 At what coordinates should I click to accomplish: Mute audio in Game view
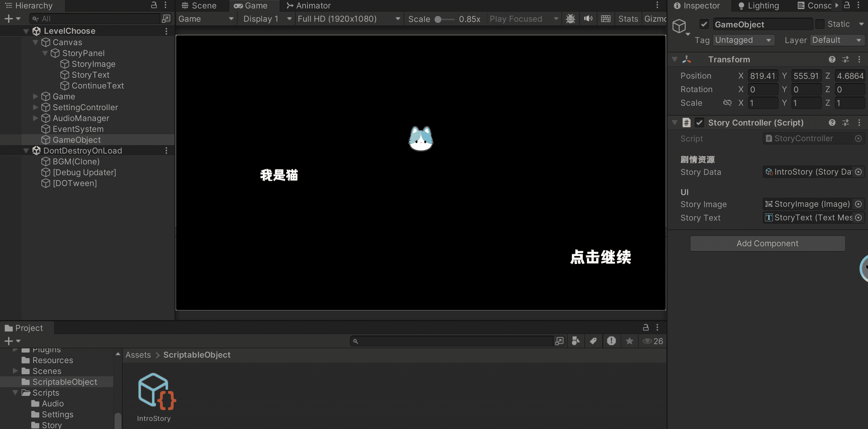coord(588,19)
